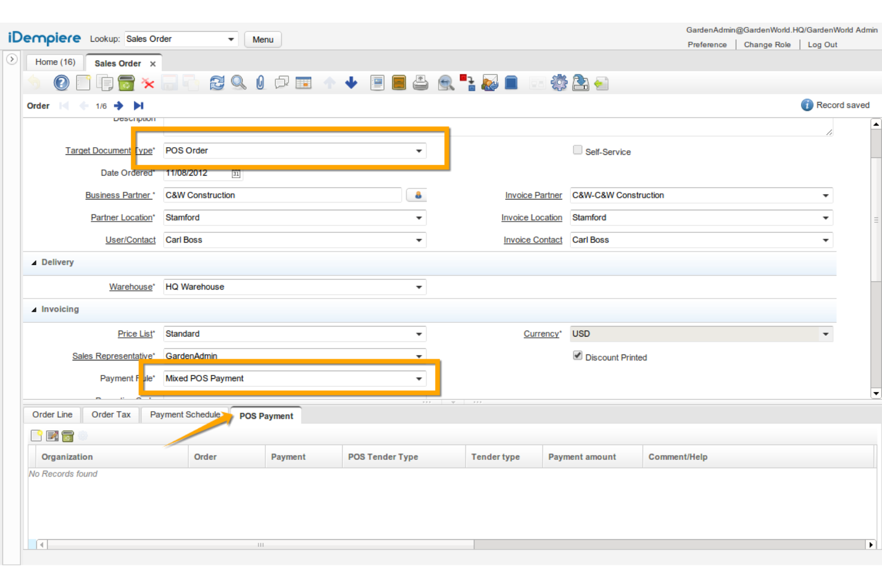Toggle grid view with the table icon
The image size is (882, 588).
pos(303,83)
